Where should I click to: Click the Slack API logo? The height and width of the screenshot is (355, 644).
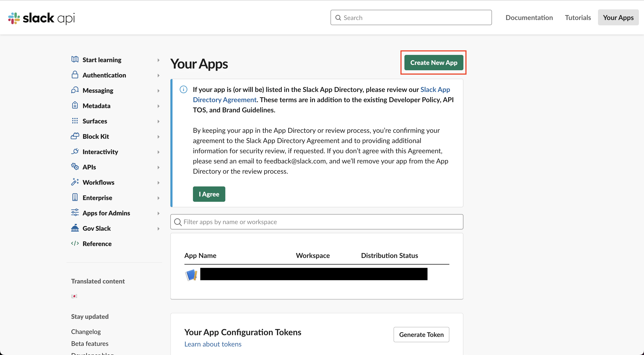click(42, 18)
